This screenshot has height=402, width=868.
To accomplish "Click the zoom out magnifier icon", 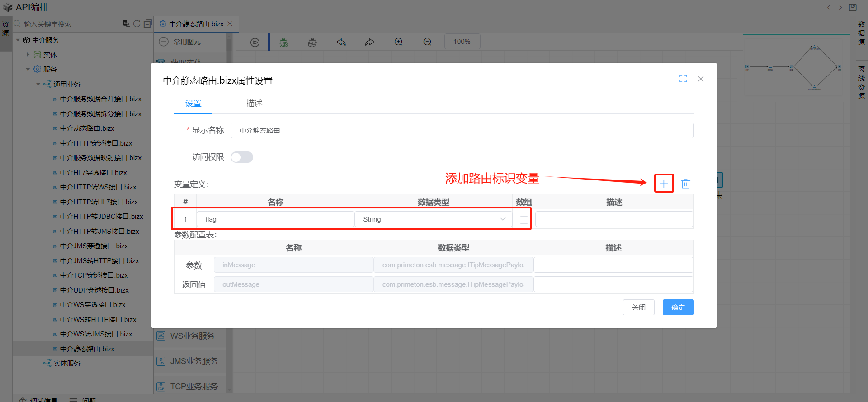I will coord(427,42).
